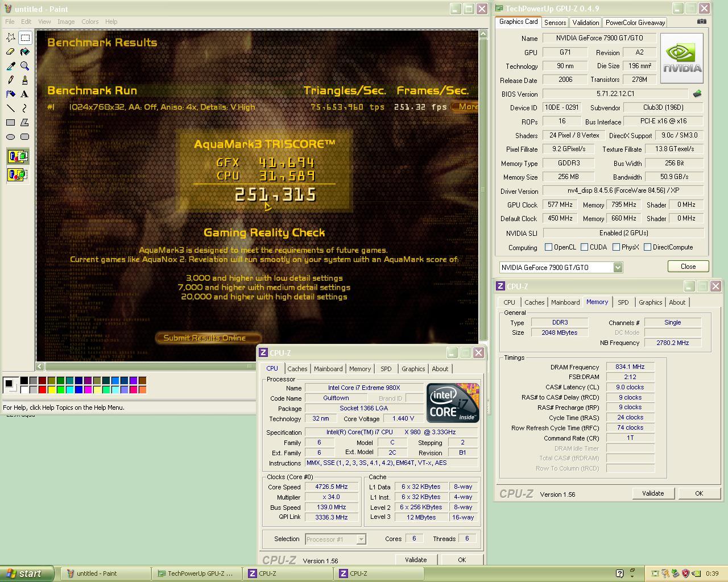Click the Windows start button
Image resolution: width=728 pixels, height=582 pixels.
pos(27,573)
